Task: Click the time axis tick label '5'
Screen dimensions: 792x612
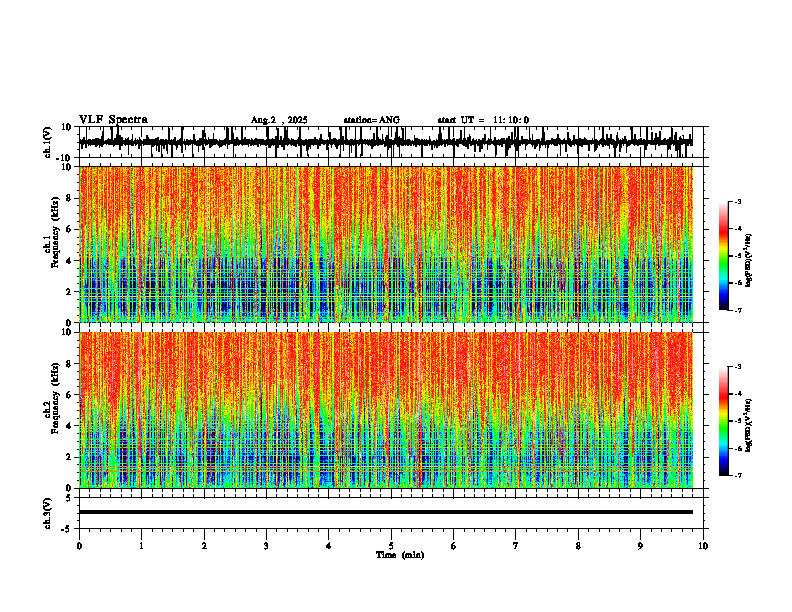Action: (391, 546)
